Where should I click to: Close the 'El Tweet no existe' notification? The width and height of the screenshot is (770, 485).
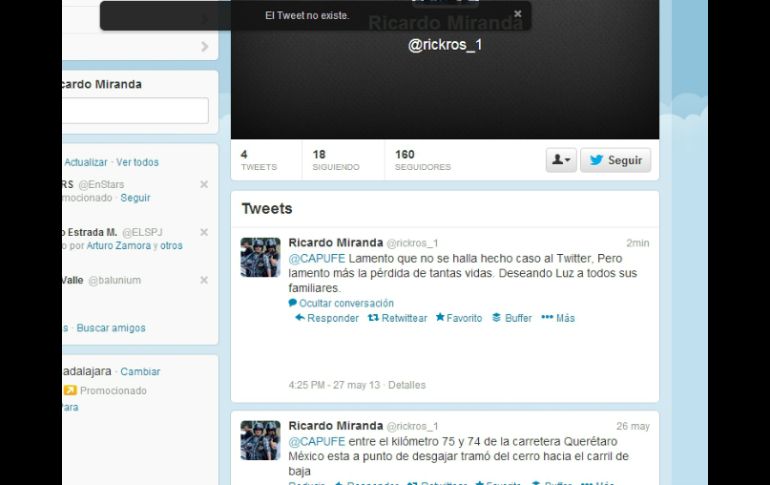point(517,14)
